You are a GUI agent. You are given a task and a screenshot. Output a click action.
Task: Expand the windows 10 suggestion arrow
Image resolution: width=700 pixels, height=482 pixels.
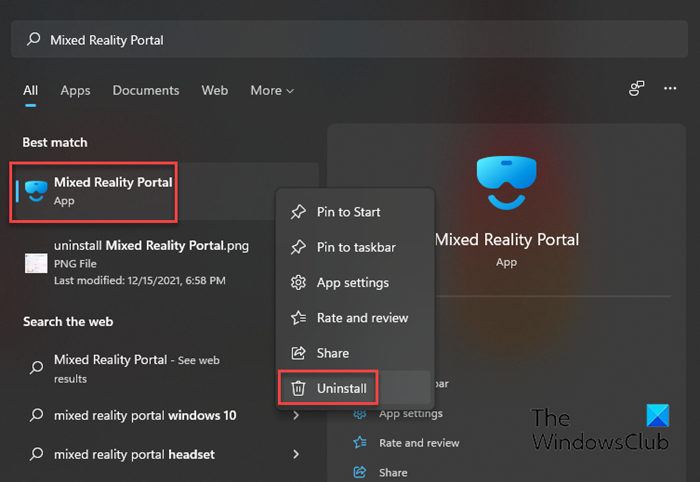296,415
